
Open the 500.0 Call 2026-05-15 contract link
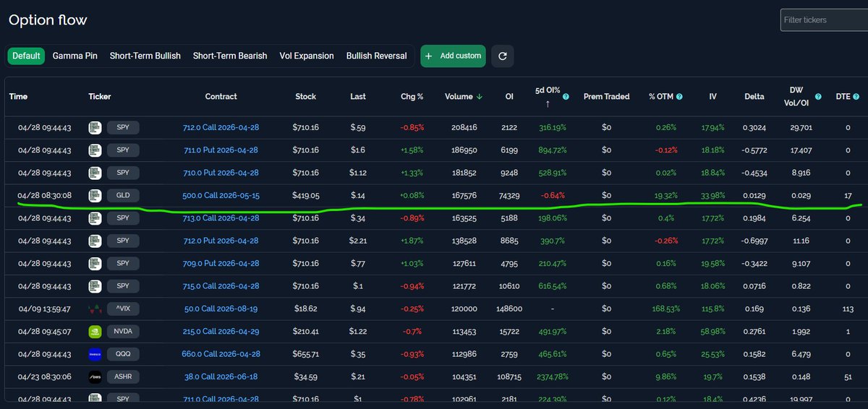221,195
